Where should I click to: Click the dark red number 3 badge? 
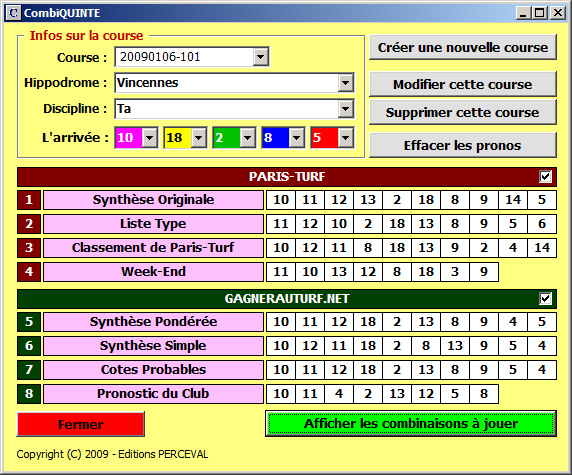[29, 248]
